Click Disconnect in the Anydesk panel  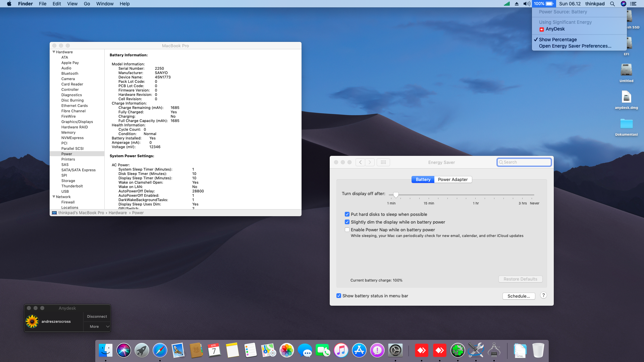(97, 316)
